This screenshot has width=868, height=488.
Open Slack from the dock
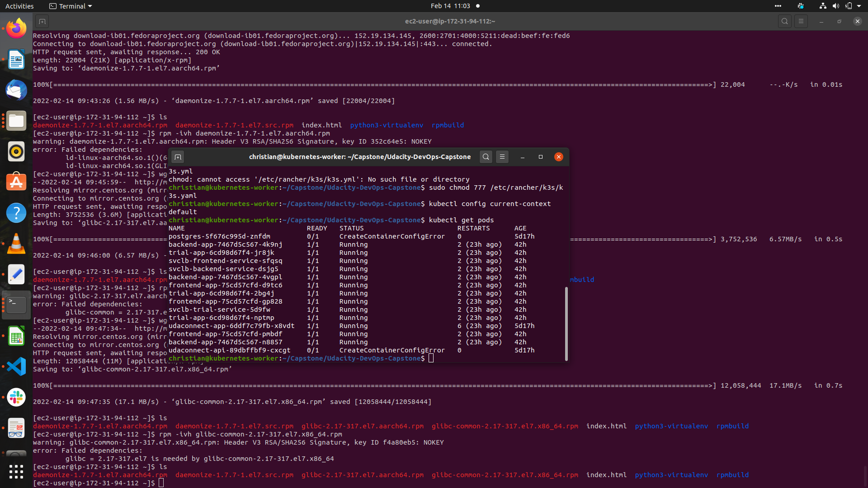pos(16,397)
